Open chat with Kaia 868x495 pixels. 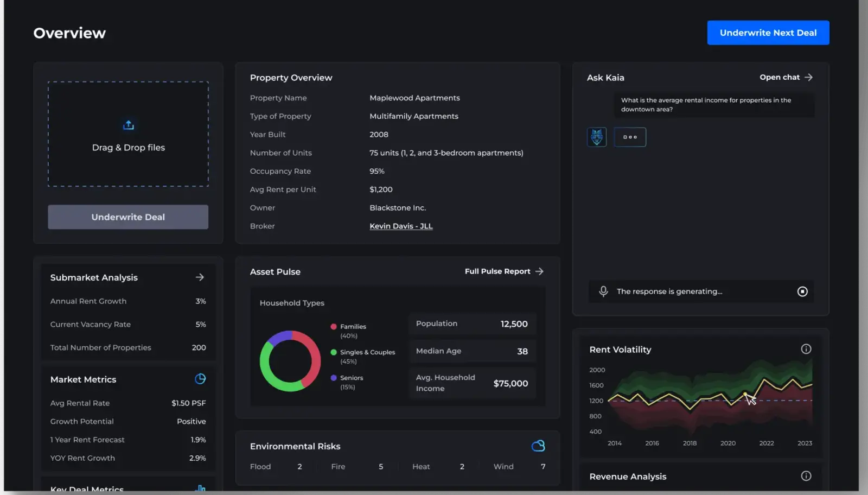[786, 78]
